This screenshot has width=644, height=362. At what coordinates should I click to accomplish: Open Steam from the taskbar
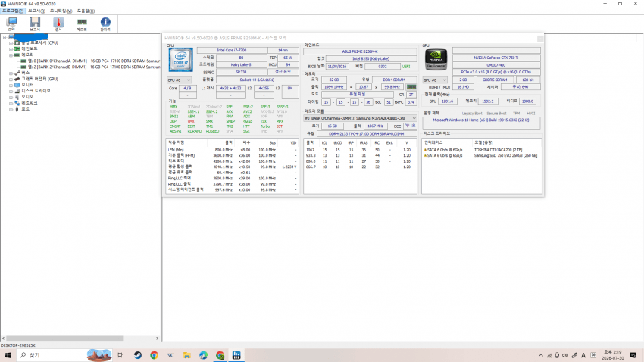pyautogui.click(x=138, y=355)
